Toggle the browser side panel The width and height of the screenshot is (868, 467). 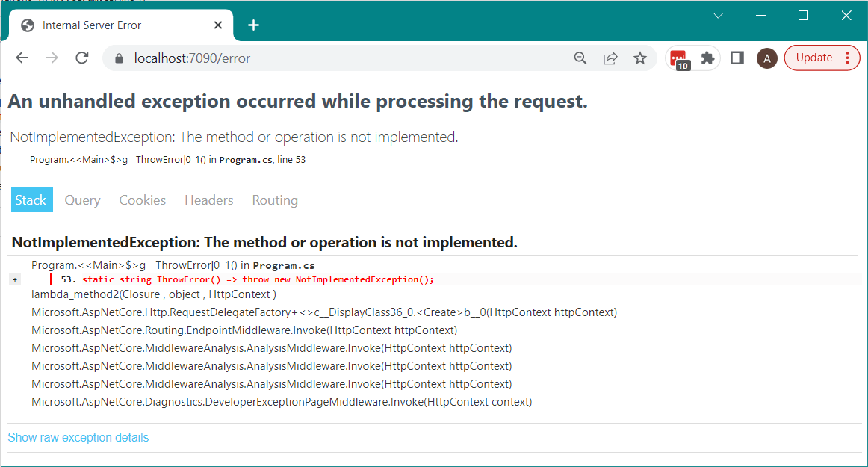[x=737, y=58]
